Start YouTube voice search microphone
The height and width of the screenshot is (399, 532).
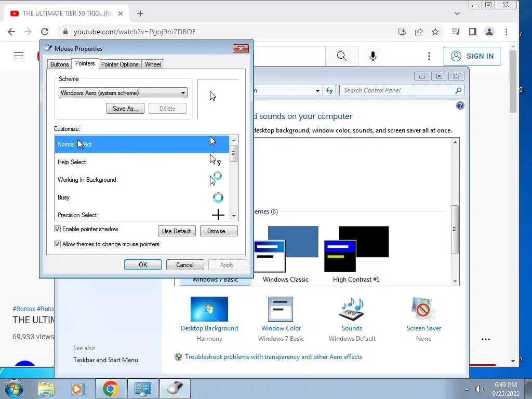(373, 56)
